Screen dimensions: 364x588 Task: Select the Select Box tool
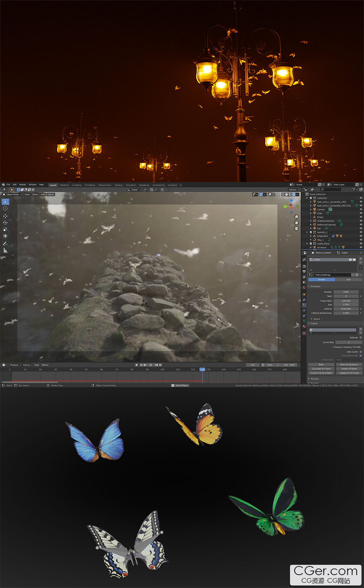click(5, 202)
